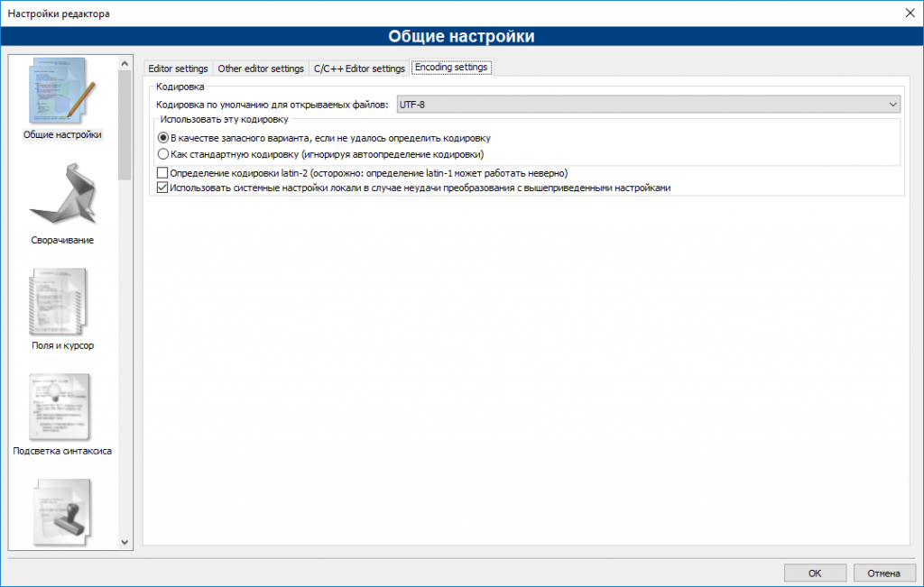
Task: Confirm changes with the OK button
Action: point(814,572)
